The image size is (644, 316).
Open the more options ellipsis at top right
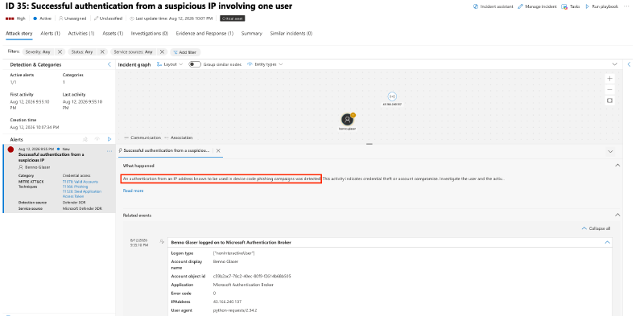(x=626, y=6)
